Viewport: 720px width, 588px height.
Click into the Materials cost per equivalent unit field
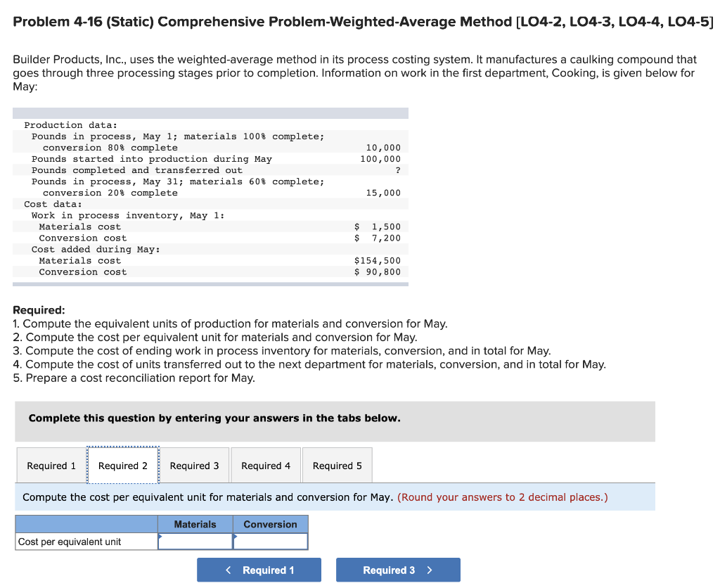click(x=195, y=541)
